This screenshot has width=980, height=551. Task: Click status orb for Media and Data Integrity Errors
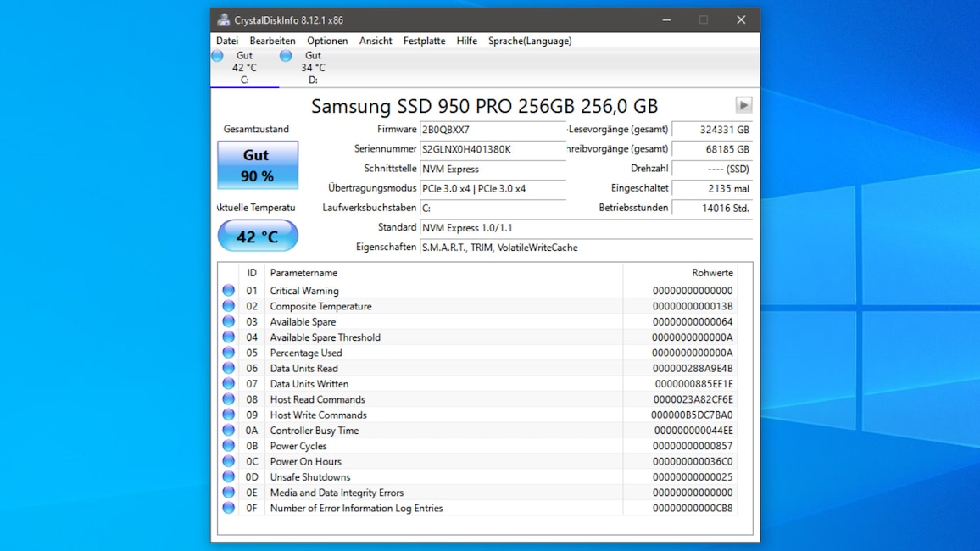pos(229,493)
